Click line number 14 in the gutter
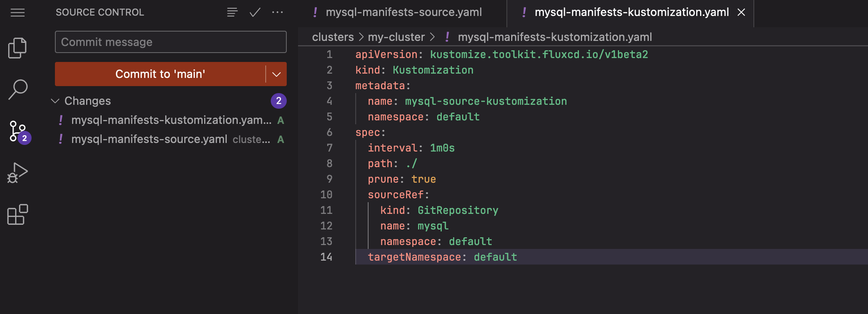 click(326, 257)
